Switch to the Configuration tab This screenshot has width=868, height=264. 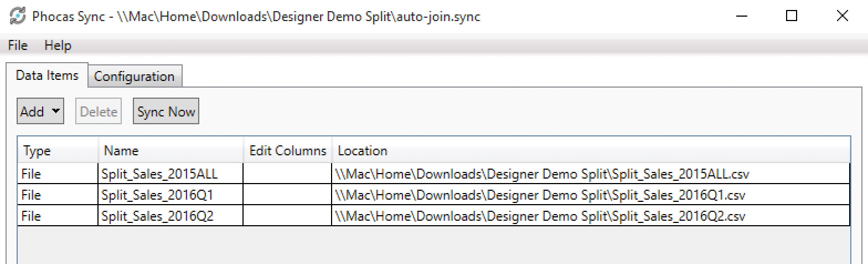pos(134,77)
